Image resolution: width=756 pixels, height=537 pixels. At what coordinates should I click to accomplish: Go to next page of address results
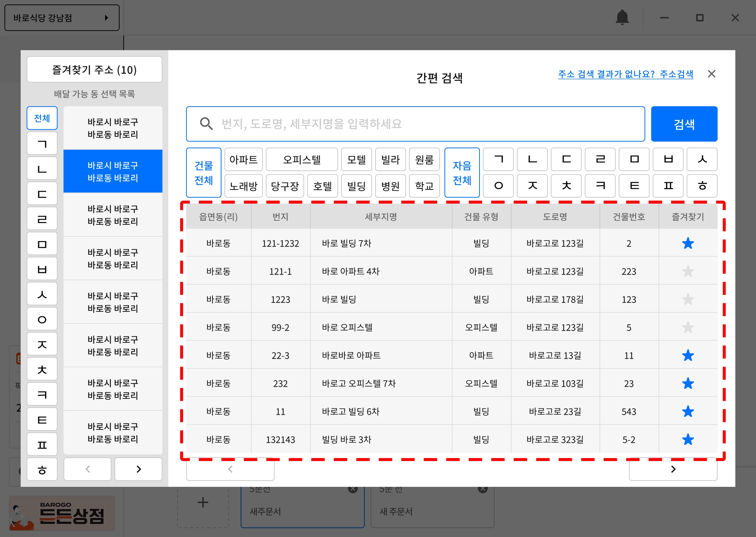coord(673,469)
